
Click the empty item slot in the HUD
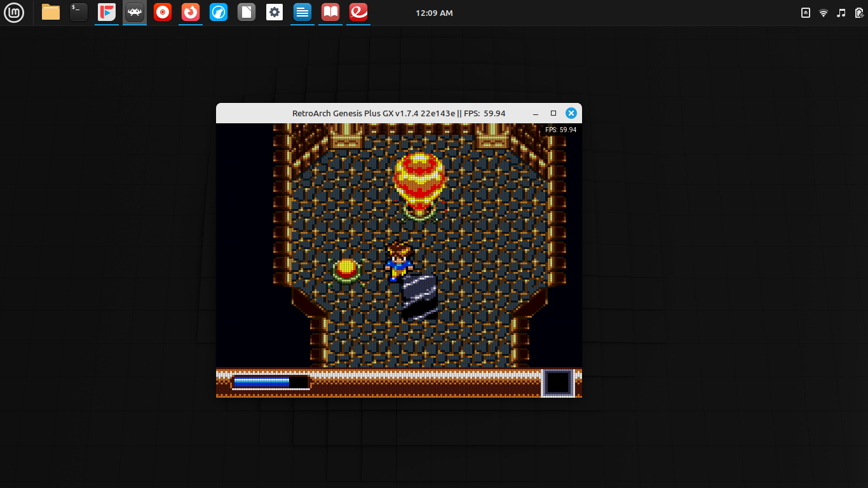(558, 383)
